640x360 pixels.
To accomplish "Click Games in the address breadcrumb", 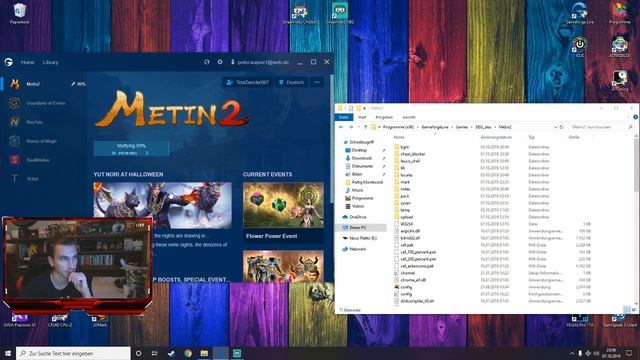I will [462, 127].
